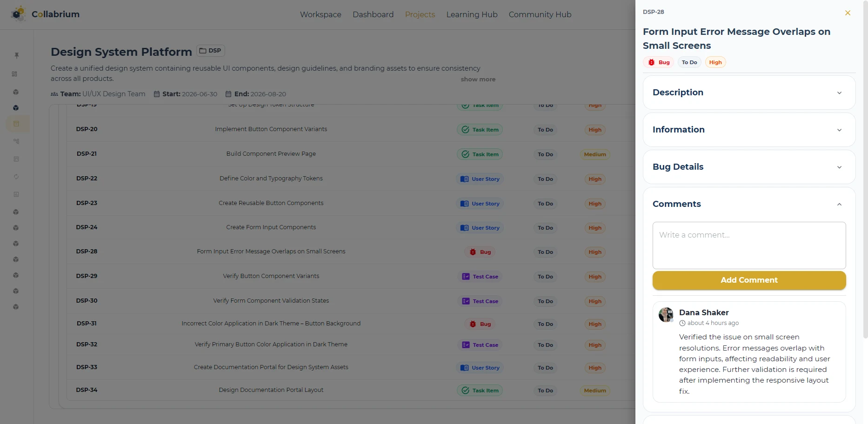The image size is (868, 424).
Task: Click Test Case badge on DSP-29 row
Action: point(480,277)
